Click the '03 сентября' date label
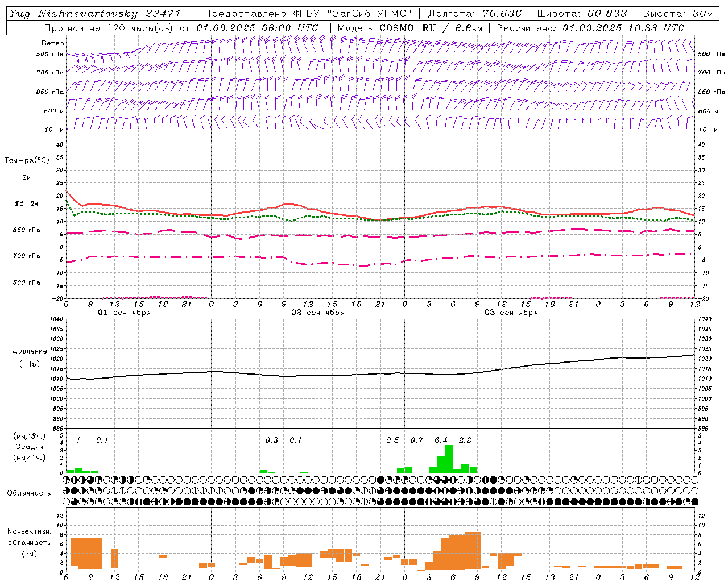This screenshot has height=582, width=728. coord(511,313)
